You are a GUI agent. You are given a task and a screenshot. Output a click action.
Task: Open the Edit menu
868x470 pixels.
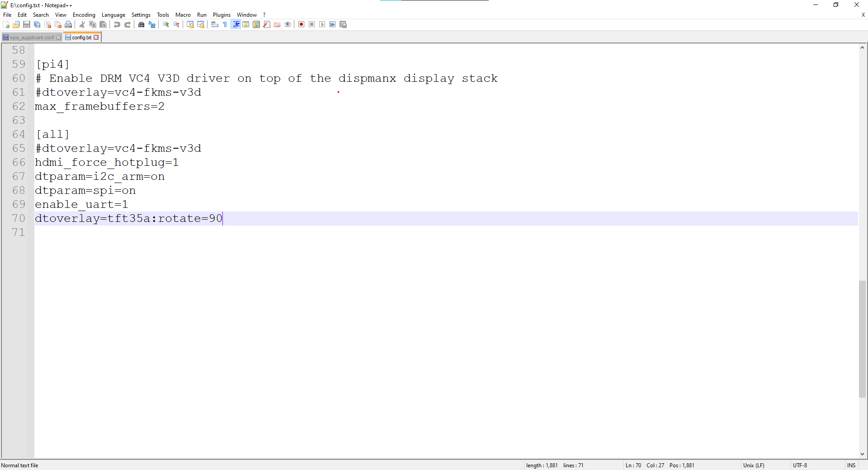22,15
